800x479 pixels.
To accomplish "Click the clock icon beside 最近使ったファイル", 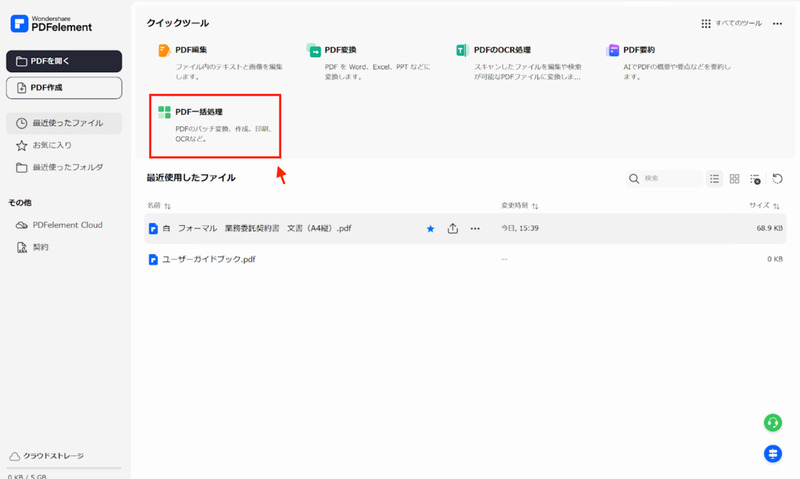I will pos(21,123).
